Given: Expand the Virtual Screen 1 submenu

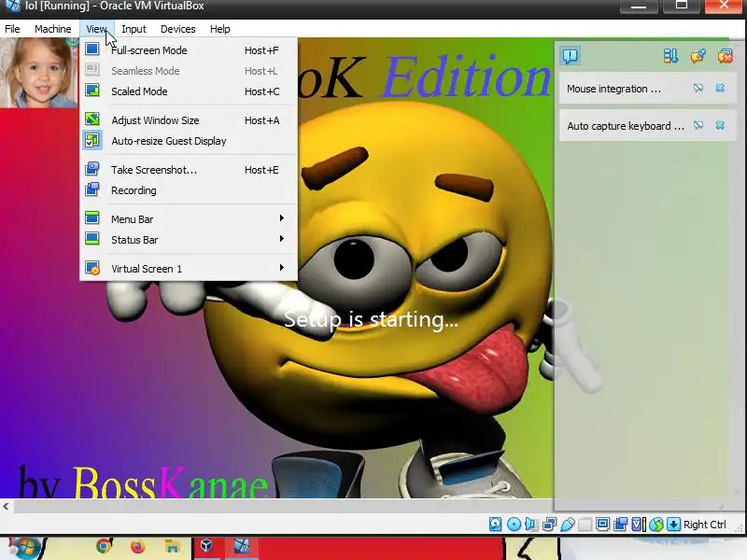Looking at the screenshot, I should point(189,269).
